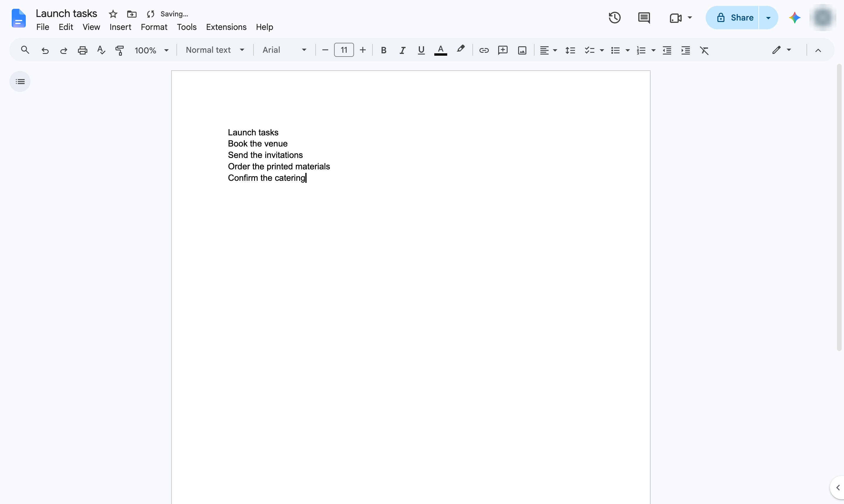Add comment from toolbar icon
This screenshot has height=504, width=844.
[x=503, y=50]
